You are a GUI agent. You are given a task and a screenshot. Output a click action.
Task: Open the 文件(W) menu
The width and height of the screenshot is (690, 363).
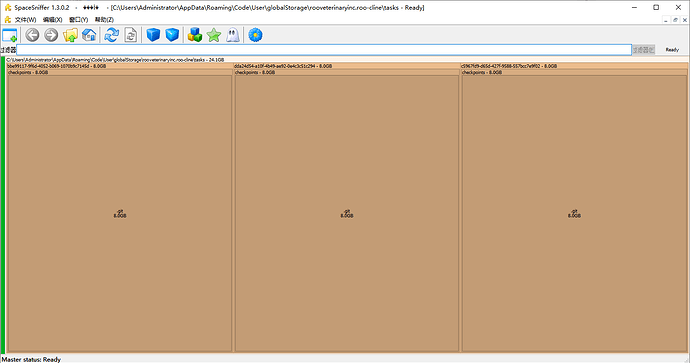[26, 20]
